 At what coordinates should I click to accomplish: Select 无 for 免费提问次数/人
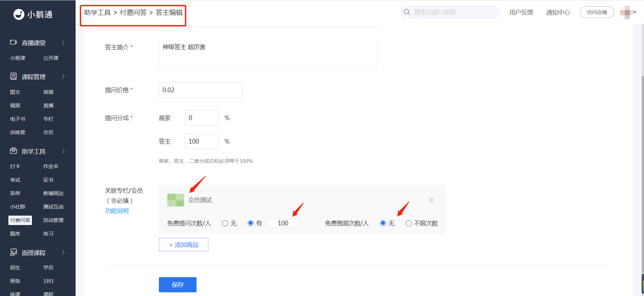point(225,223)
